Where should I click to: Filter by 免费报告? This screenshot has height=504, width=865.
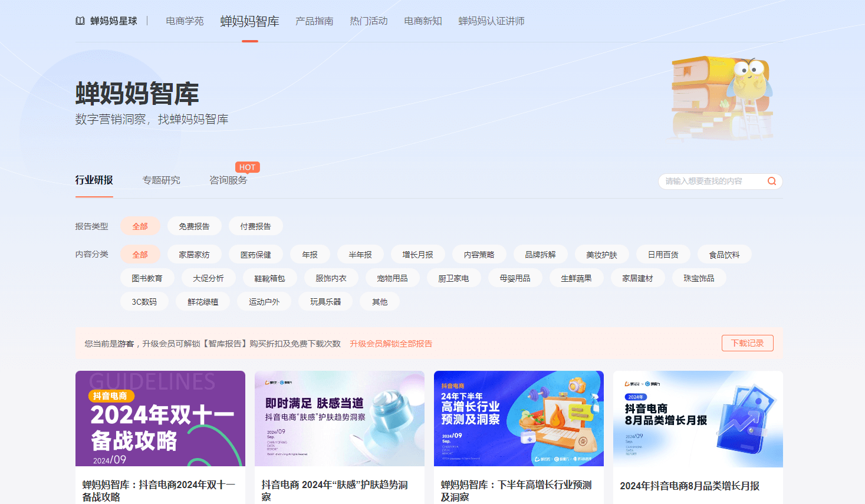click(x=195, y=226)
